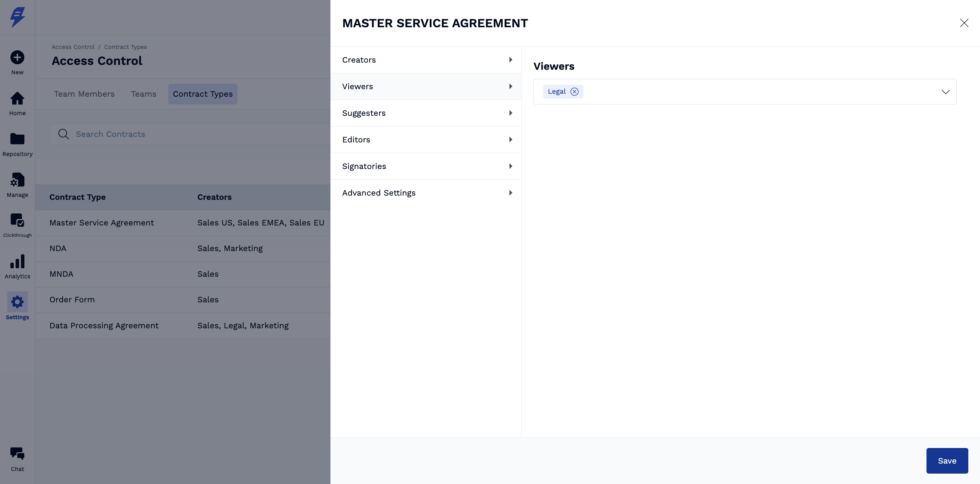
Task: Open the Clickthrough sidebar icon
Action: click(x=17, y=220)
